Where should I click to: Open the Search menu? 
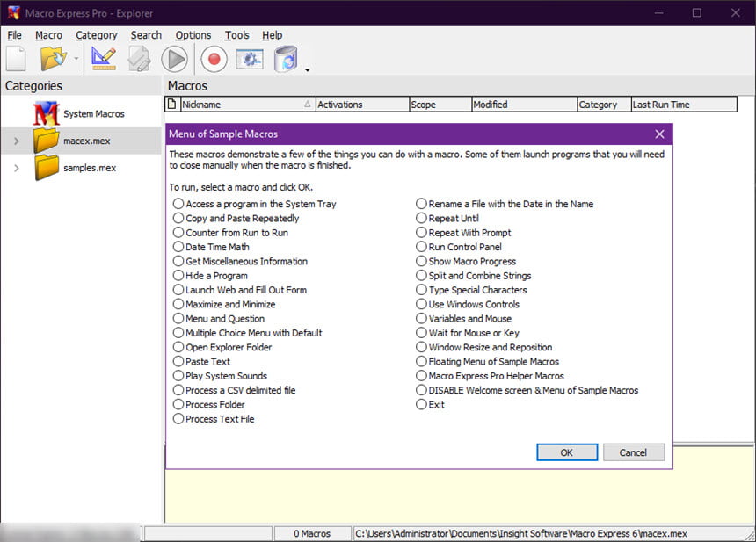146,35
